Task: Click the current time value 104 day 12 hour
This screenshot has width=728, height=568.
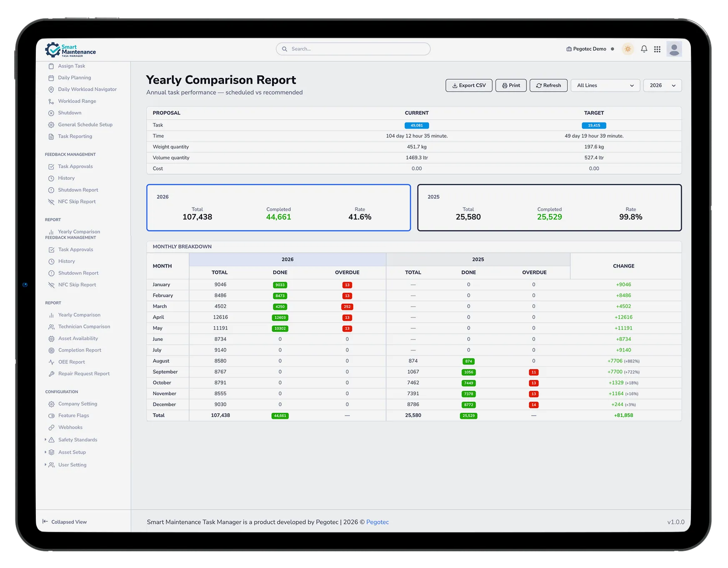Action: pyautogui.click(x=416, y=136)
